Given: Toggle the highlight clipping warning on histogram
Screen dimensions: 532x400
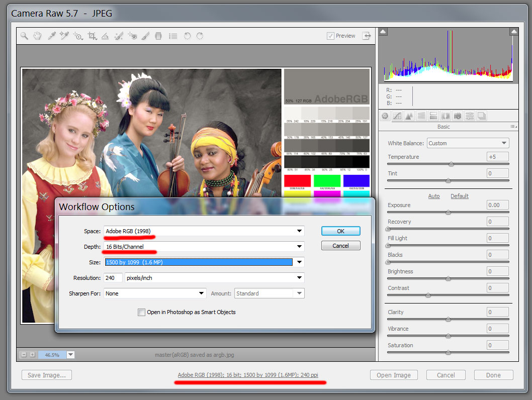Looking at the screenshot, I should (513, 32).
